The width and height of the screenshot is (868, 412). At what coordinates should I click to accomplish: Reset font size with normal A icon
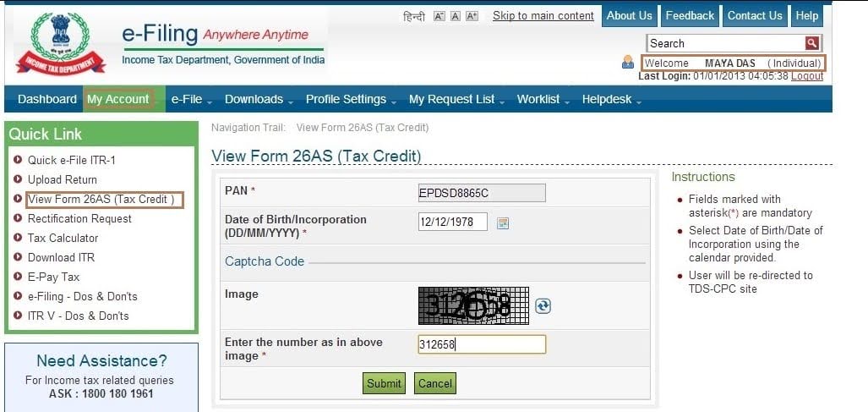[456, 16]
